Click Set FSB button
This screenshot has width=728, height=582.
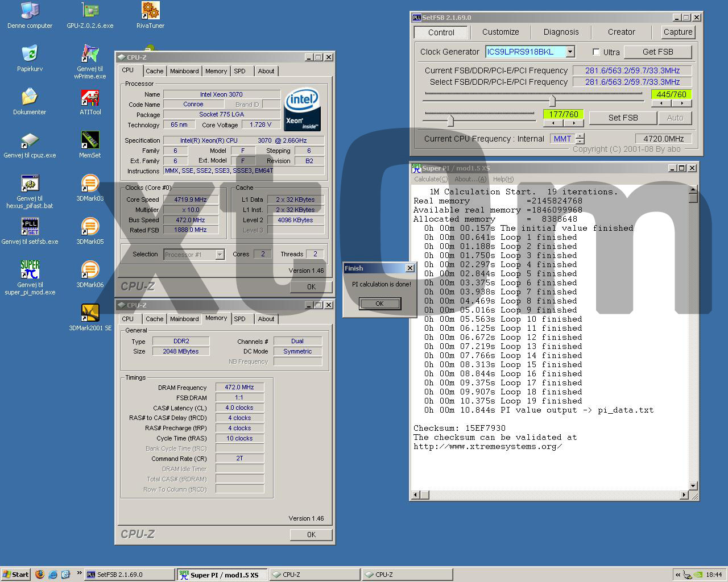click(623, 118)
